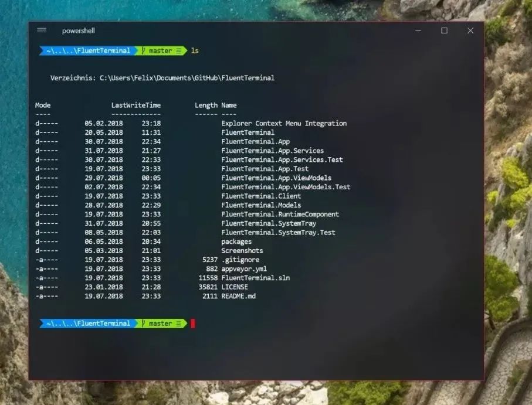The width and height of the screenshot is (532, 405).
Task: Select the 'packages' folder name
Action: pos(236,241)
